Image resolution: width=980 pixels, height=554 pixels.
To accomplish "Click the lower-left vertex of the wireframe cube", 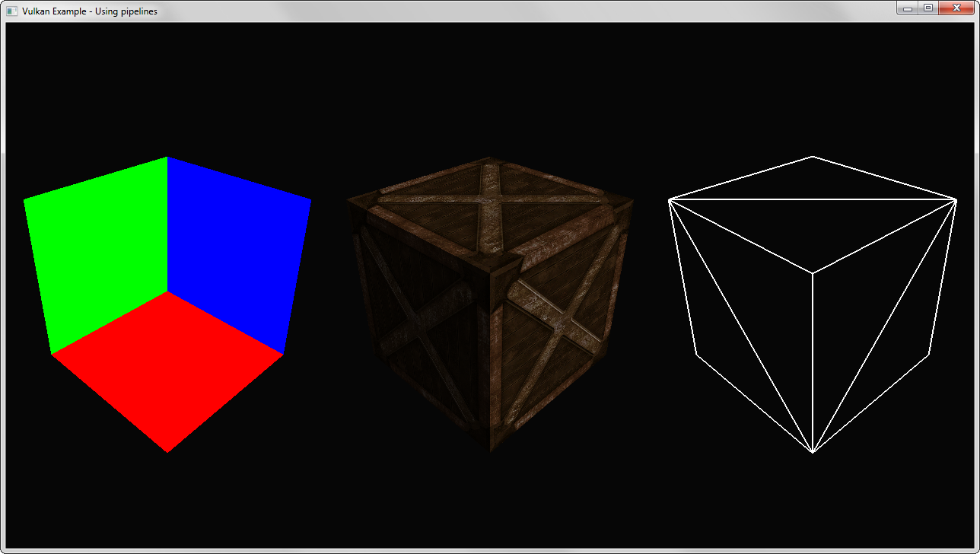I will (697, 355).
